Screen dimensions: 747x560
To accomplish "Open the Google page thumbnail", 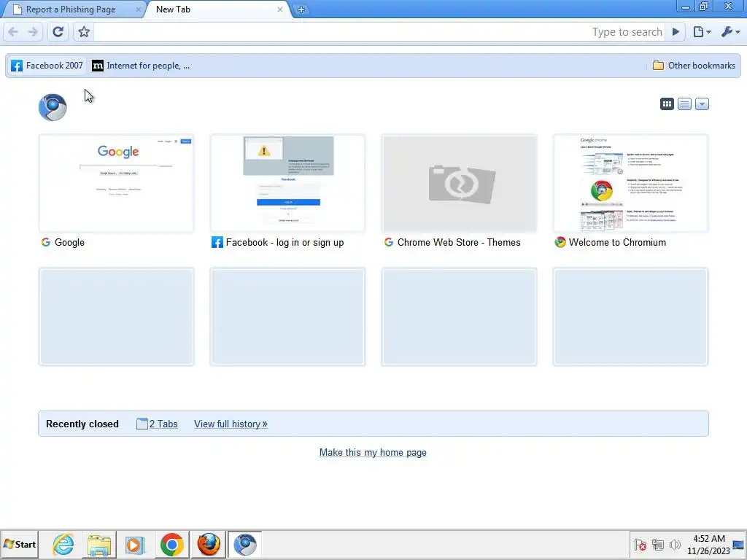I will tap(116, 183).
